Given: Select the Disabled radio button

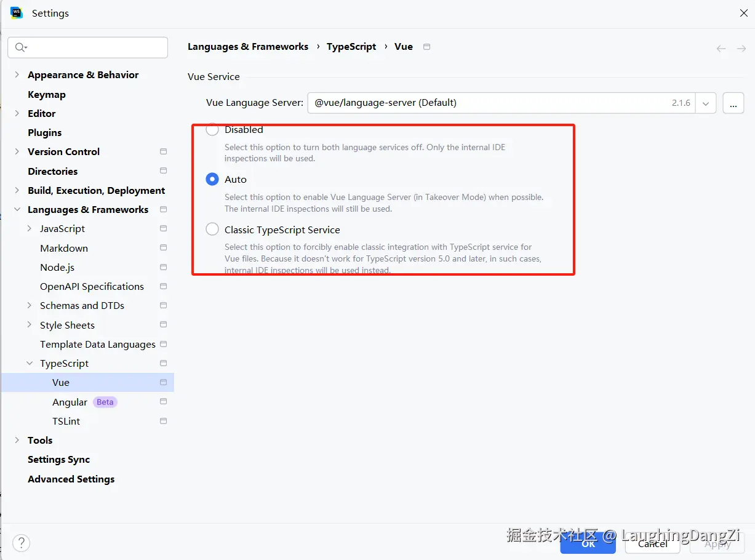Looking at the screenshot, I should pyautogui.click(x=212, y=130).
